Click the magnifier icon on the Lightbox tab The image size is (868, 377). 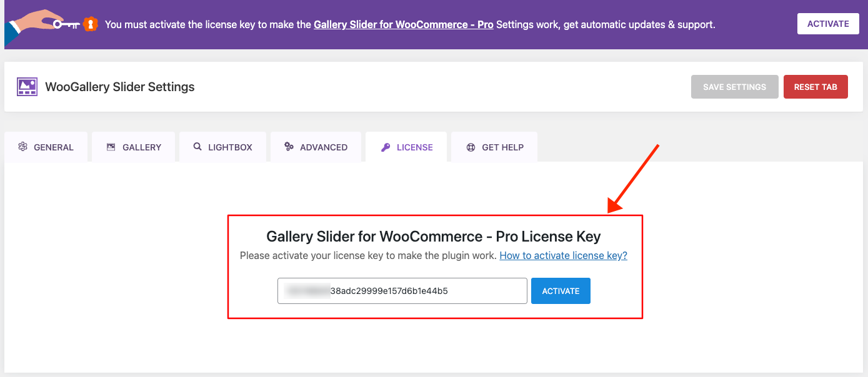click(197, 147)
